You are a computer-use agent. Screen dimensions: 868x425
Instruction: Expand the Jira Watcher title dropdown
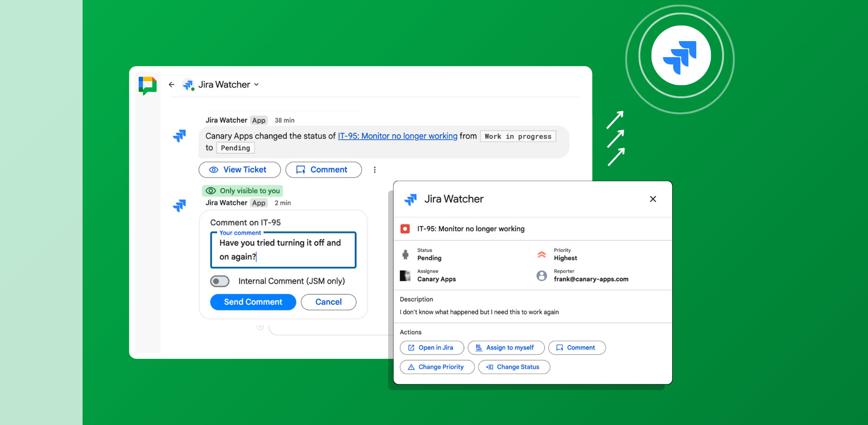257,85
